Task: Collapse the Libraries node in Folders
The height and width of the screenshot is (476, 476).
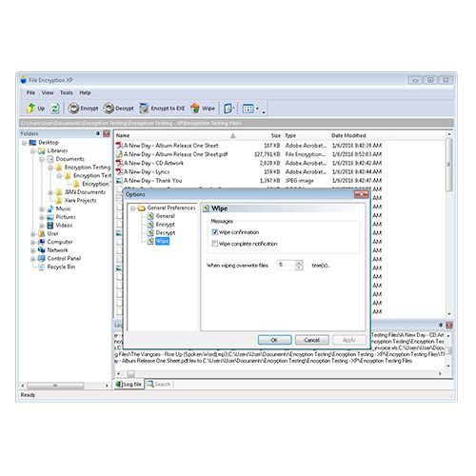Action: click(x=33, y=151)
